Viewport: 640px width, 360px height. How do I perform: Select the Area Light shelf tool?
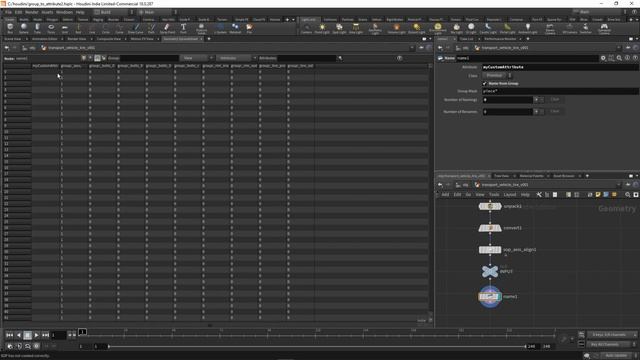(x=356, y=28)
